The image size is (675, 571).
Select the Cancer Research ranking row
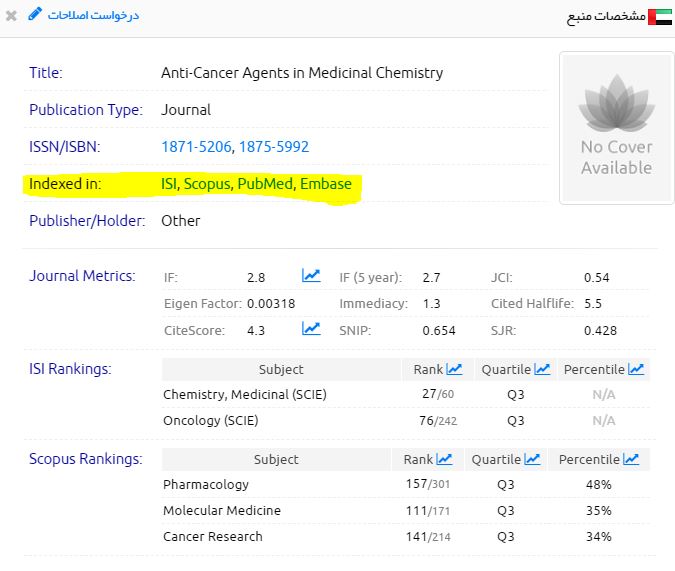pyautogui.click(x=213, y=537)
